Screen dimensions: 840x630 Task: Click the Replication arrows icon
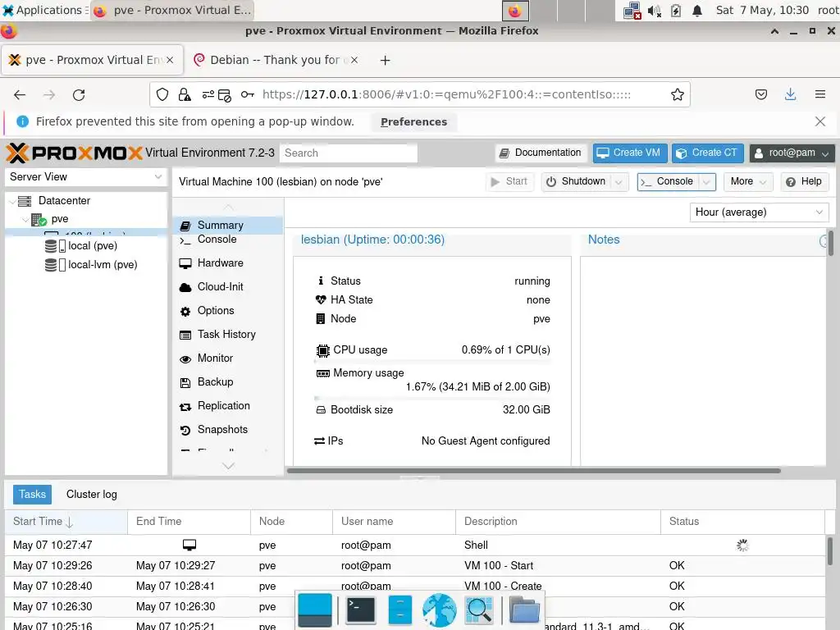point(185,407)
